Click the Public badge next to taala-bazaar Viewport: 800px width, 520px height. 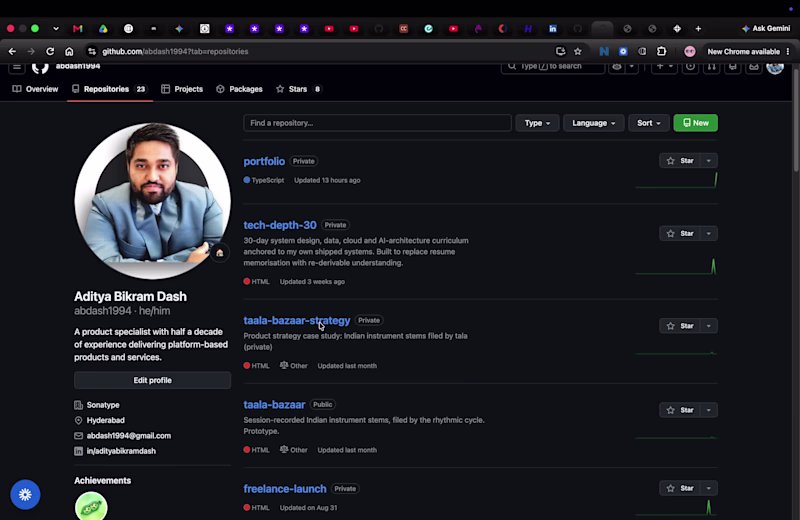point(322,405)
